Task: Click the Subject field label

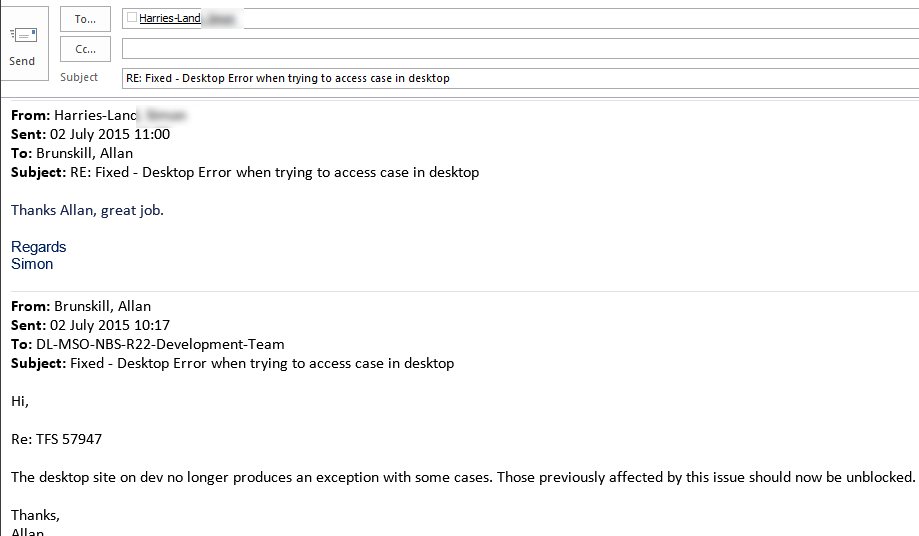Action: click(x=79, y=78)
